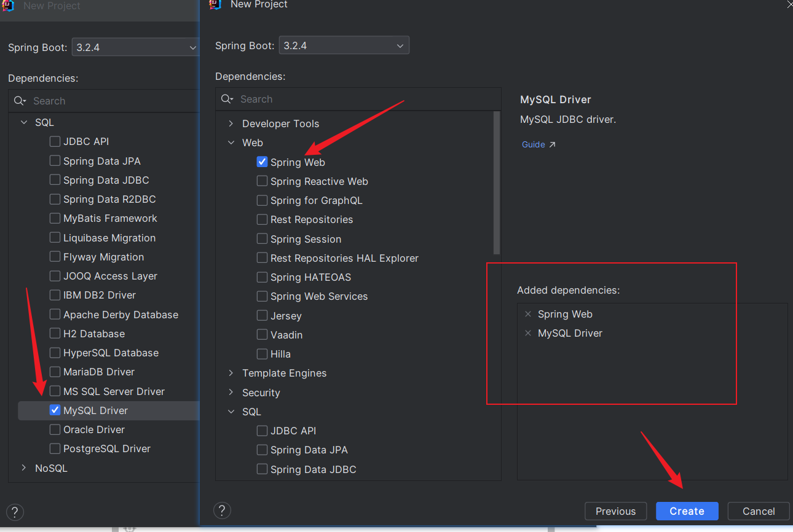
Task: Collapse the Web category
Action: [x=231, y=143]
